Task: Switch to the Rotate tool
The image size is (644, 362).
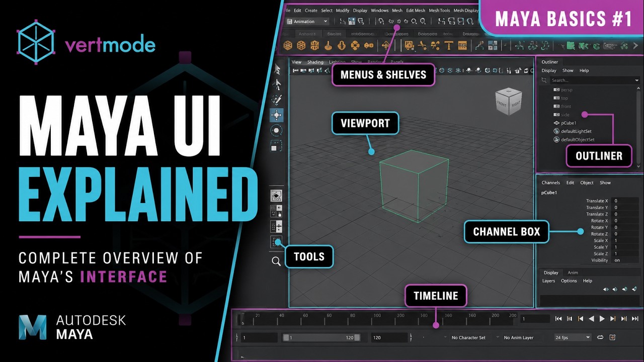Action: click(x=277, y=131)
